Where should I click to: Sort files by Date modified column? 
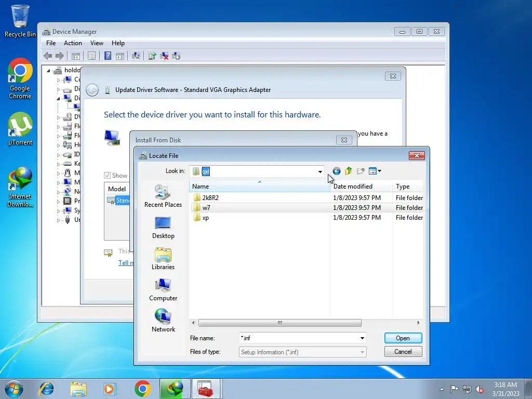tap(362, 187)
